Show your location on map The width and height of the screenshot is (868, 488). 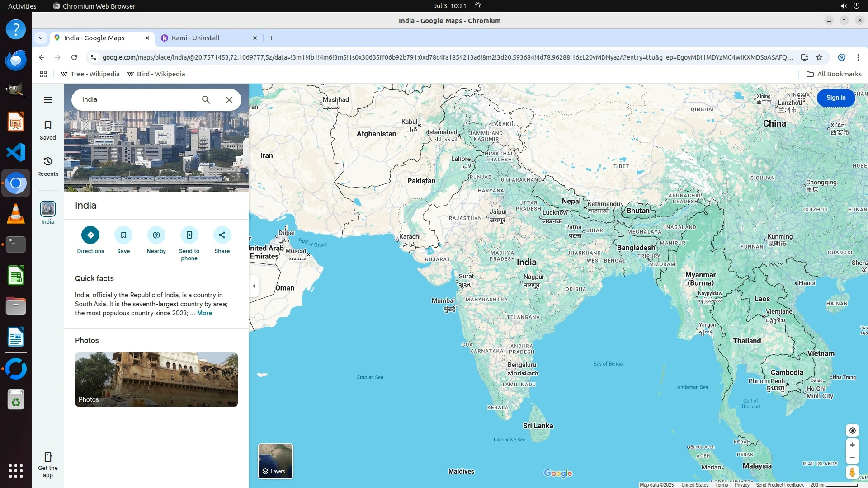pos(852,431)
